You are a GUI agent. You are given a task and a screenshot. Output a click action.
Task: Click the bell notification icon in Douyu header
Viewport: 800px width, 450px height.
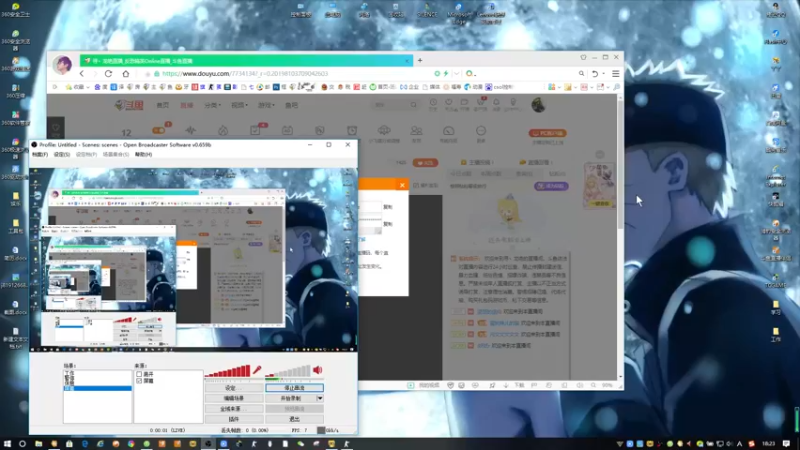click(x=496, y=103)
